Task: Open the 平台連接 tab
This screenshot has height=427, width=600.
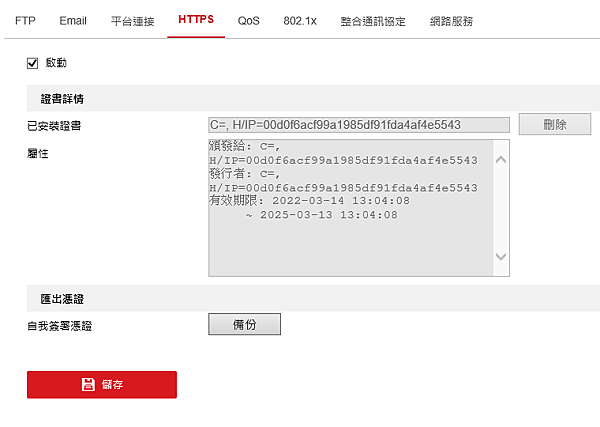Action: click(132, 21)
